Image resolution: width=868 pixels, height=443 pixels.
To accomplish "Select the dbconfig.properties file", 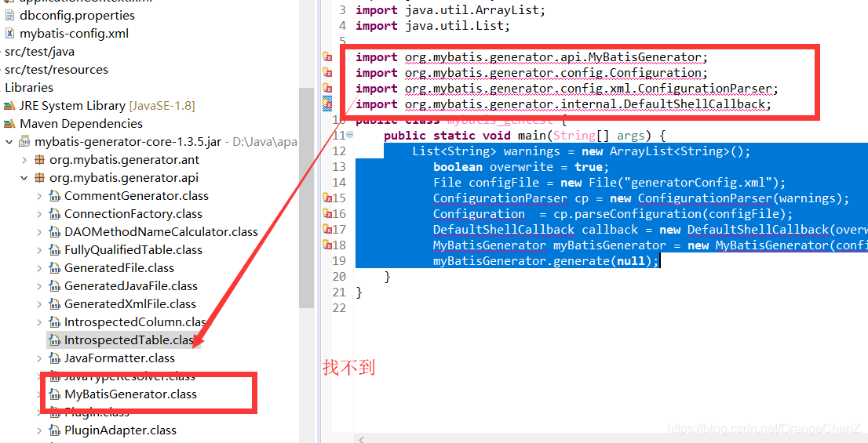I will tap(77, 16).
